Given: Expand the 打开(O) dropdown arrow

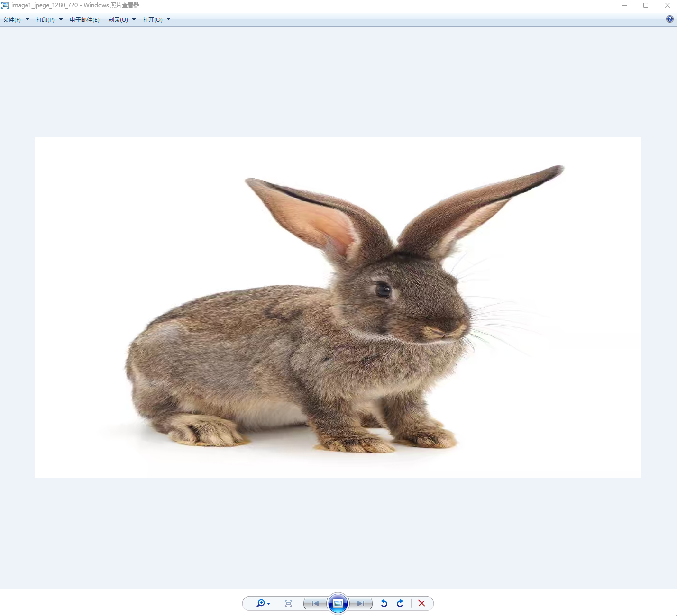Looking at the screenshot, I should point(168,20).
